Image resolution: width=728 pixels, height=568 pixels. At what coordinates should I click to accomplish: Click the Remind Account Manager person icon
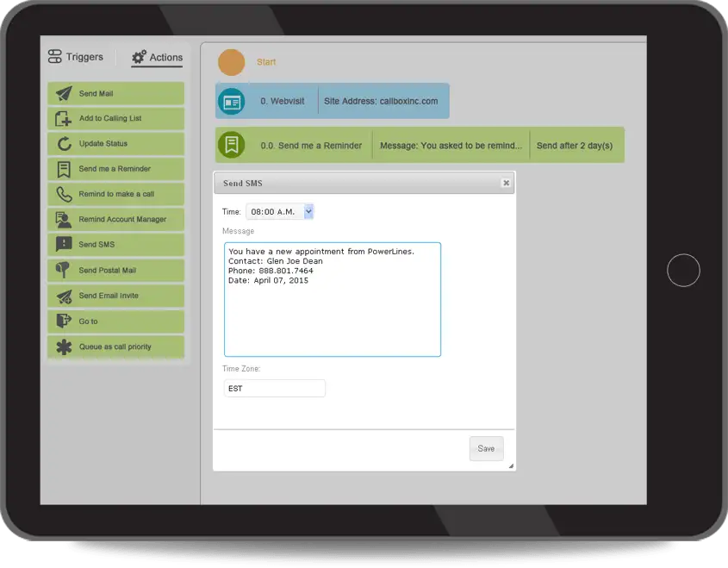[63, 220]
